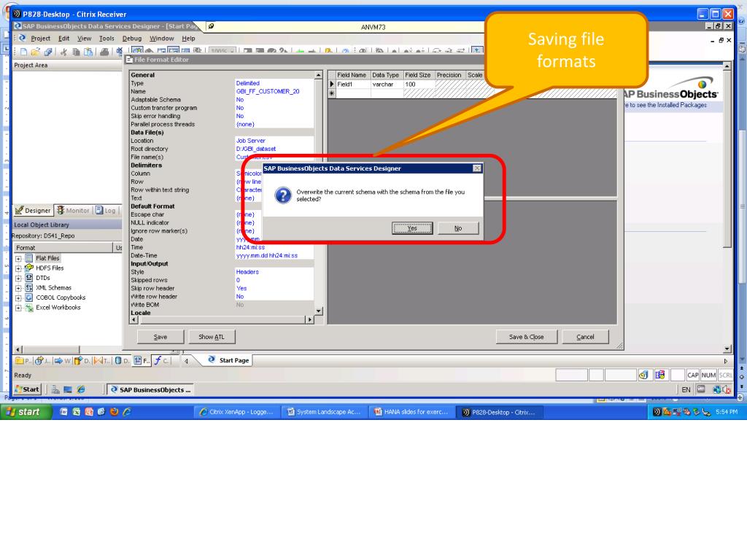This screenshot has height=560, width=747.
Task: Switch to the Log tab
Action: [105, 211]
